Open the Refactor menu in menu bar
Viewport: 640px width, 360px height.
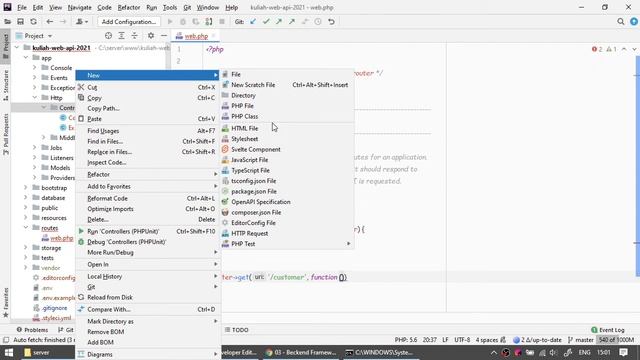tap(129, 7)
